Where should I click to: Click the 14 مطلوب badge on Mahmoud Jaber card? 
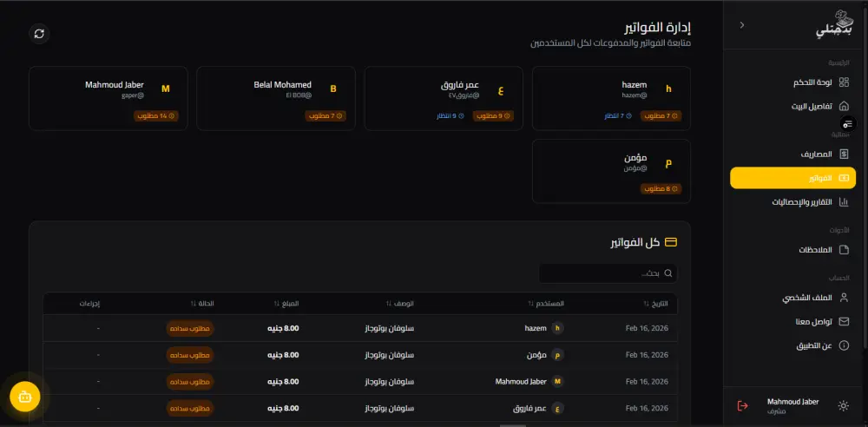[156, 116]
